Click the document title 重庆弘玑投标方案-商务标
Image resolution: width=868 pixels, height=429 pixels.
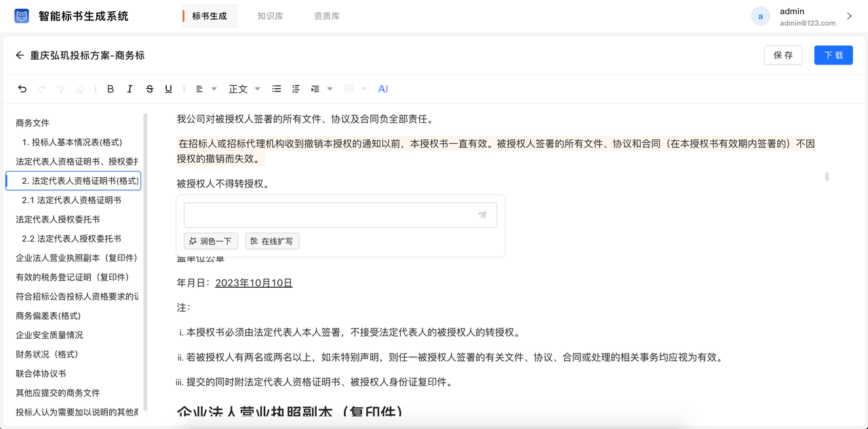coord(87,55)
